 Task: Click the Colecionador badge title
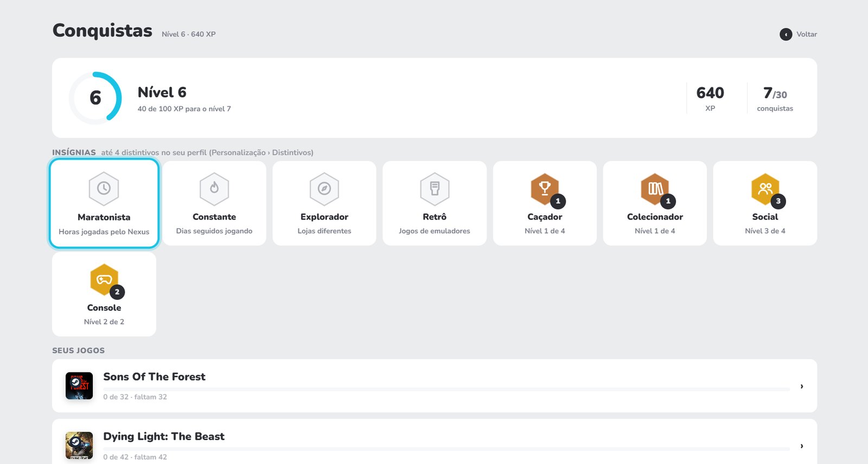pos(655,217)
